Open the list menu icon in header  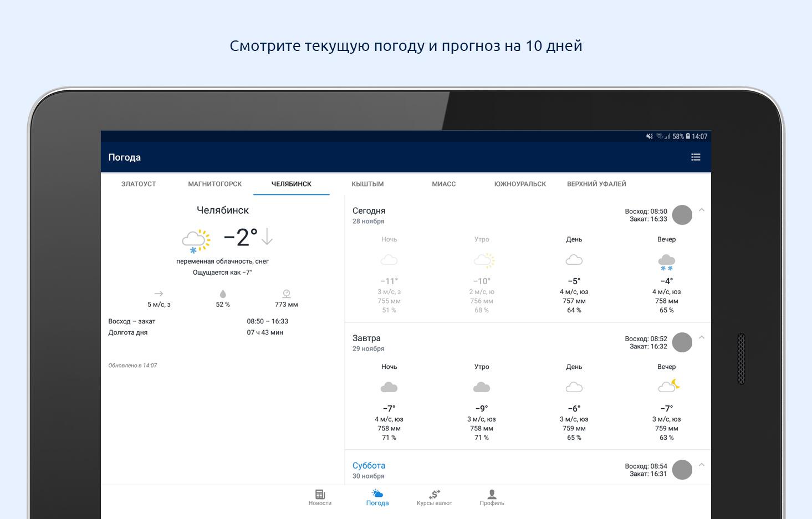696,157
